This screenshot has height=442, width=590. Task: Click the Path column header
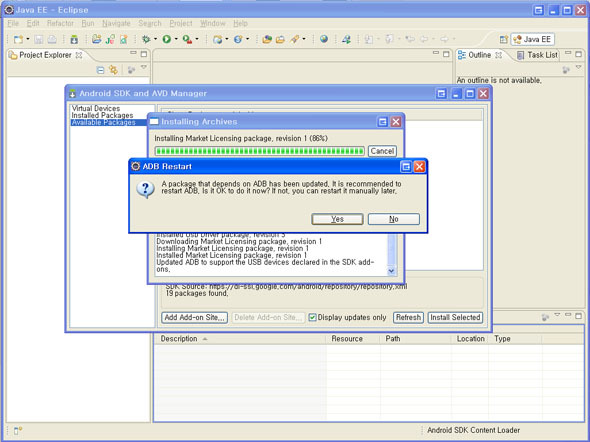[x=415, y=339]
